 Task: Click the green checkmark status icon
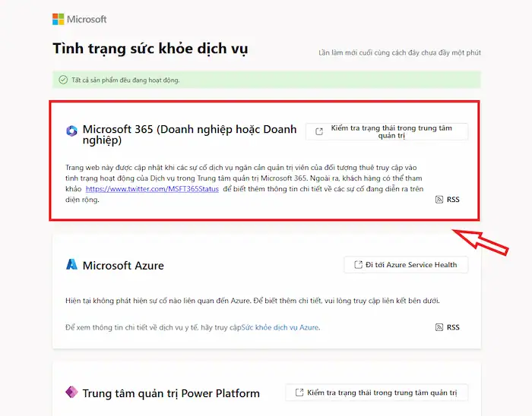tap(62, 80)
